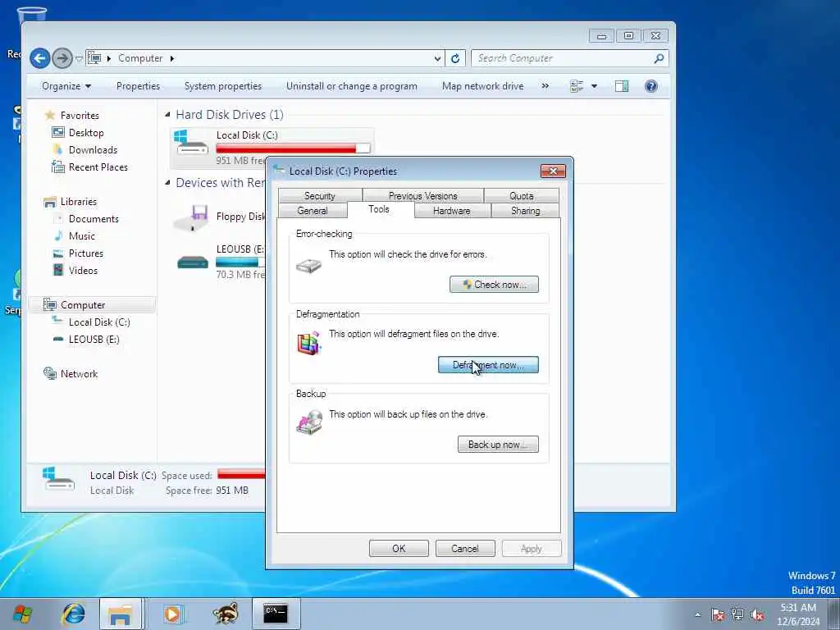The width and height of the screenshot is (840, 630).
Task: Select Downloads under Favorites
Action: click(x=93, y=150)
